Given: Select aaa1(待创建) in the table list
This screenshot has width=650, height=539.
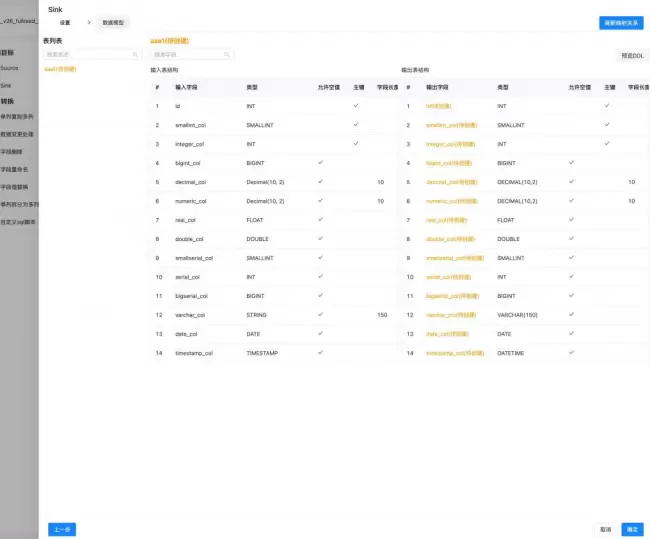Looking at the screenshot, I should [x=60, y=69].
